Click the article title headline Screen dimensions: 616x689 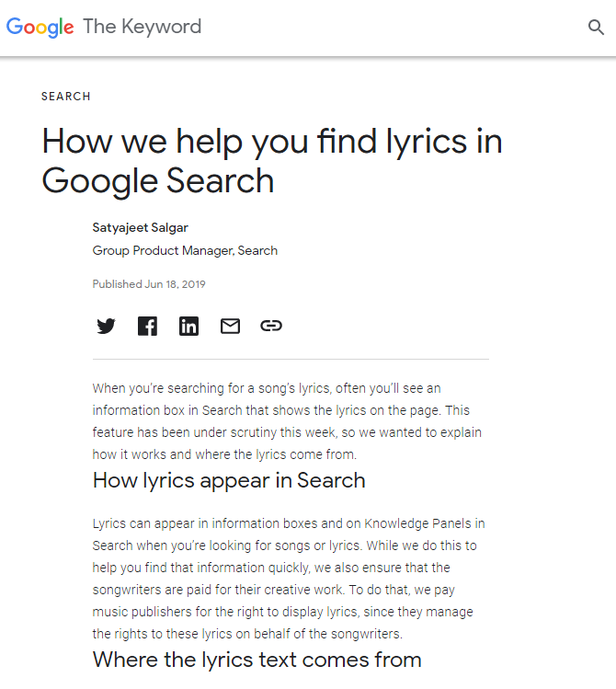pyautogui.click(x=272, y=161)
